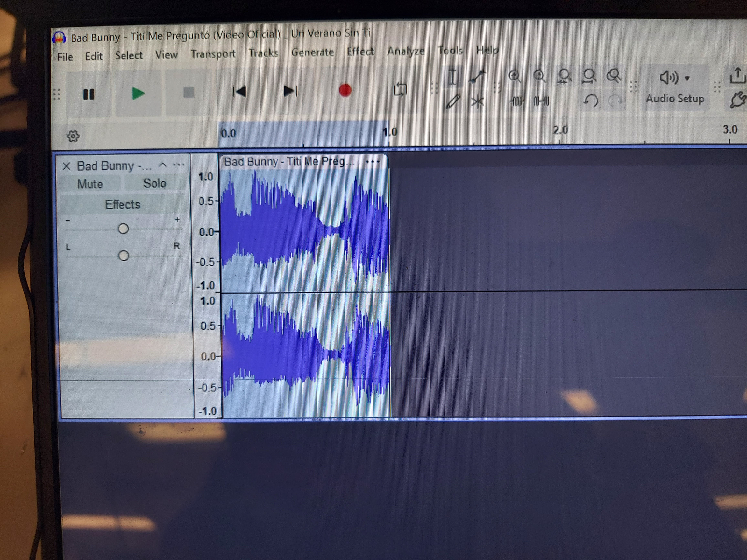
Task: Click the track gain slider knob
Action: 123,229
